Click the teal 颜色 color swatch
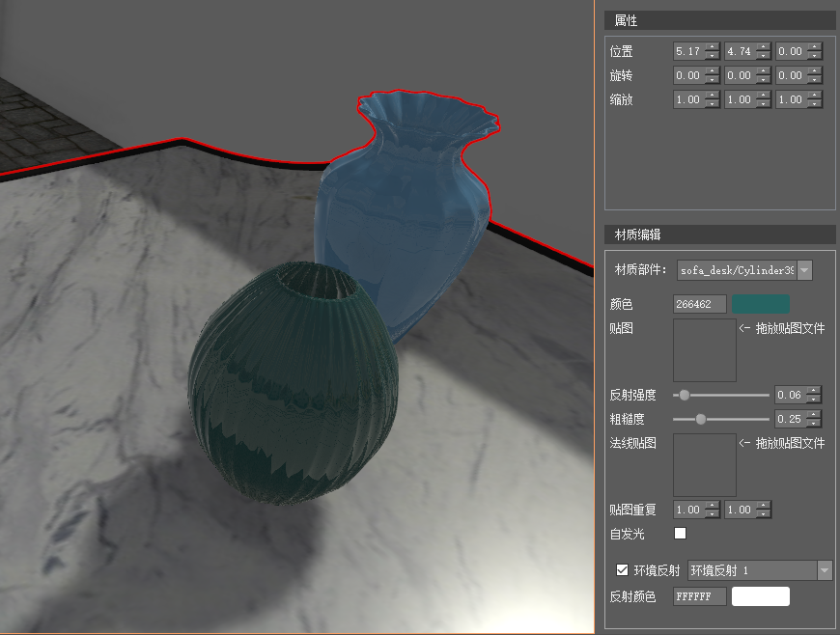 coord(760,304)
